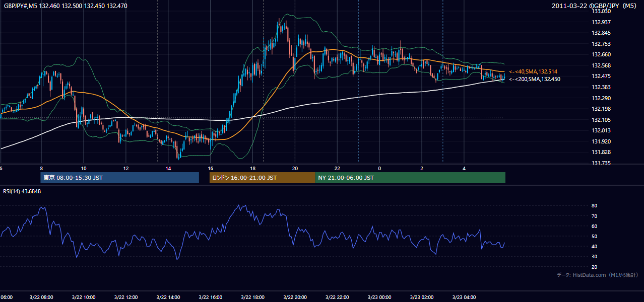Viewport: 644px width, 302px height.
Task: Click price axis label 132.660
Action: pyautogui.click(x=601, y=55)
